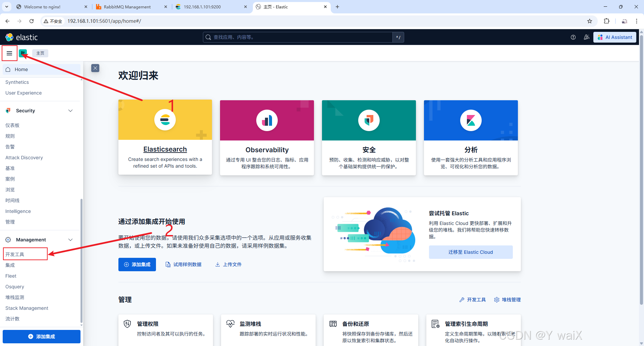The image size is (644, 346).
Task: Open the tab search dropdown arrow
Action: click(x=7, y=7)
